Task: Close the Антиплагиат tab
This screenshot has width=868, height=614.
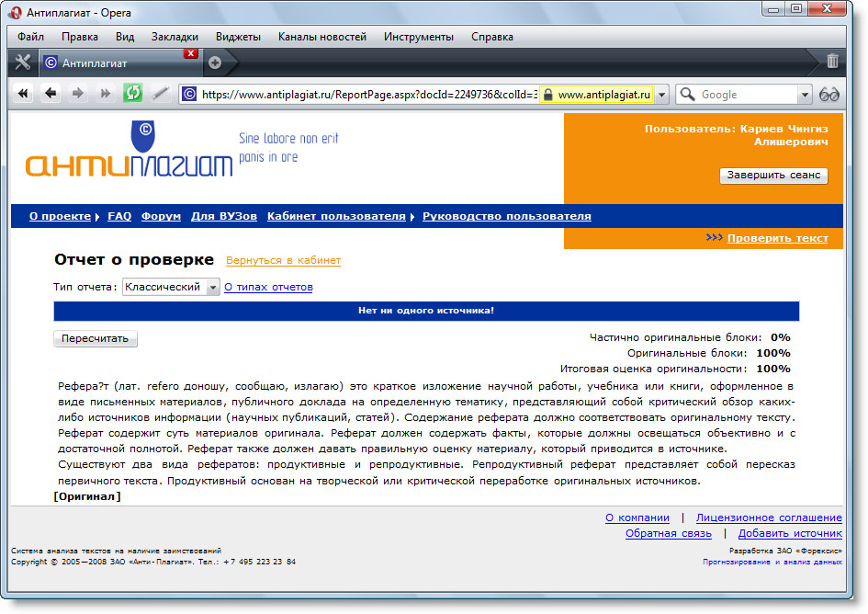Action: [191, 53]
